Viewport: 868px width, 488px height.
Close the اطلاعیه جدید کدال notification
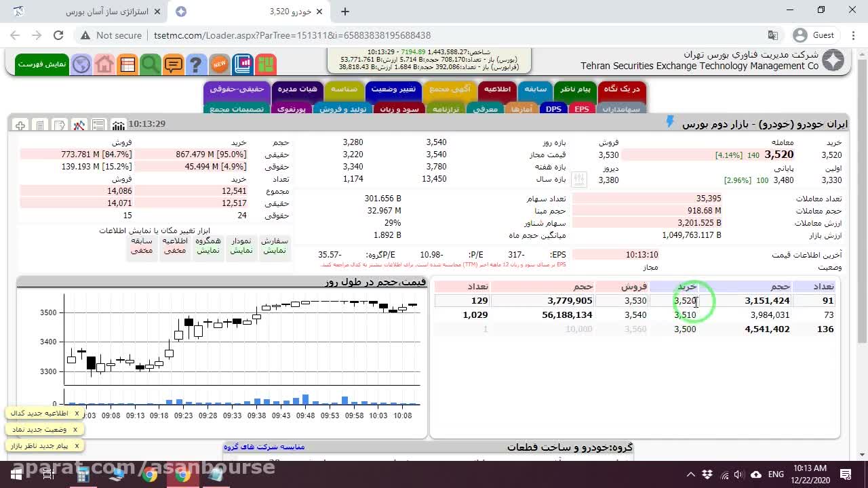coord(77,413)
